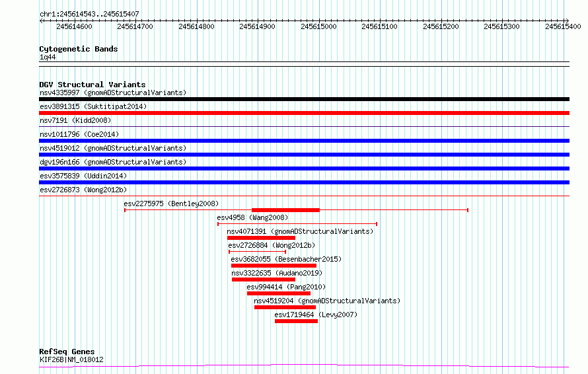This screenshot has height=374, width=588.
Task: Open esv1719464 (Levy2007) label
Action: (316, 315)
